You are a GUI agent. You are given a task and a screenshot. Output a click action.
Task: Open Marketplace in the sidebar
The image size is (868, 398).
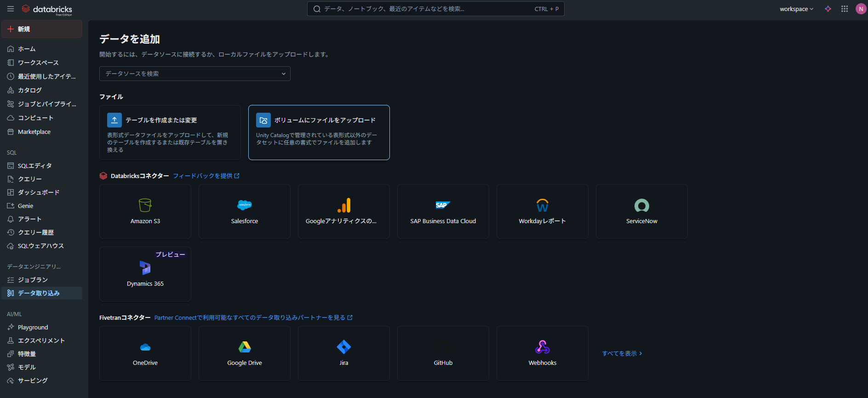click(42, 132)
